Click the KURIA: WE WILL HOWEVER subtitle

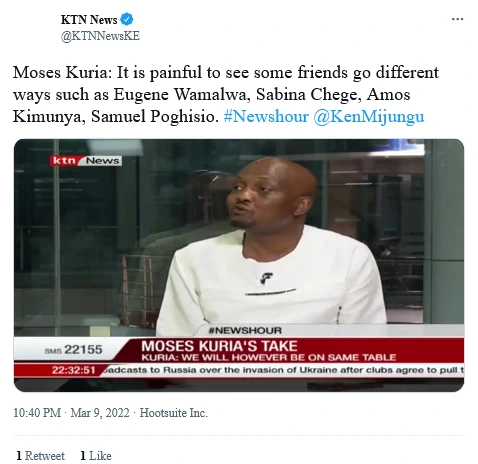[269, 358]
